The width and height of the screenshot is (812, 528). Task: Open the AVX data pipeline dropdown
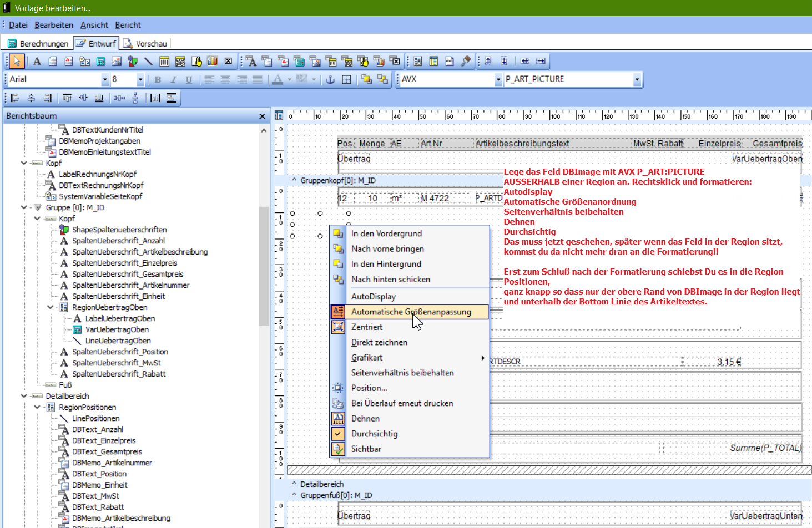(498, 79)
